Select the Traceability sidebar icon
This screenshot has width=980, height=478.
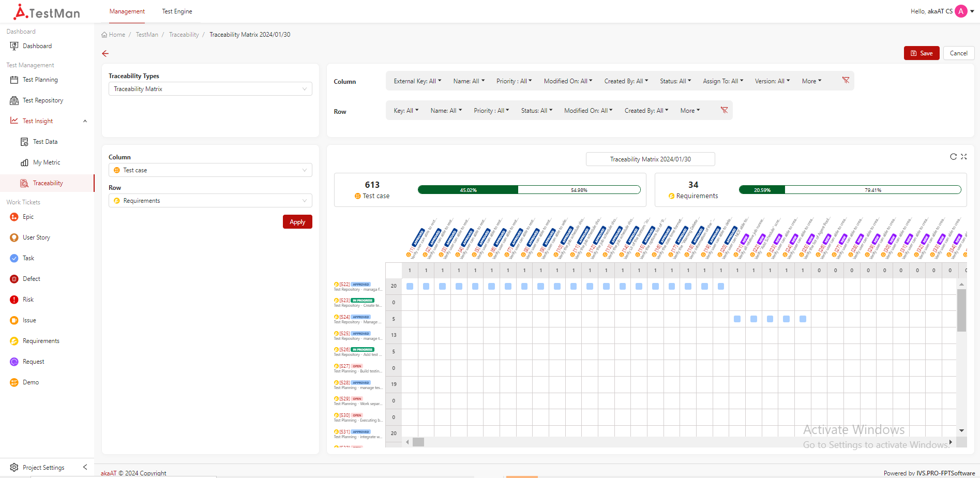coord(24,183)
